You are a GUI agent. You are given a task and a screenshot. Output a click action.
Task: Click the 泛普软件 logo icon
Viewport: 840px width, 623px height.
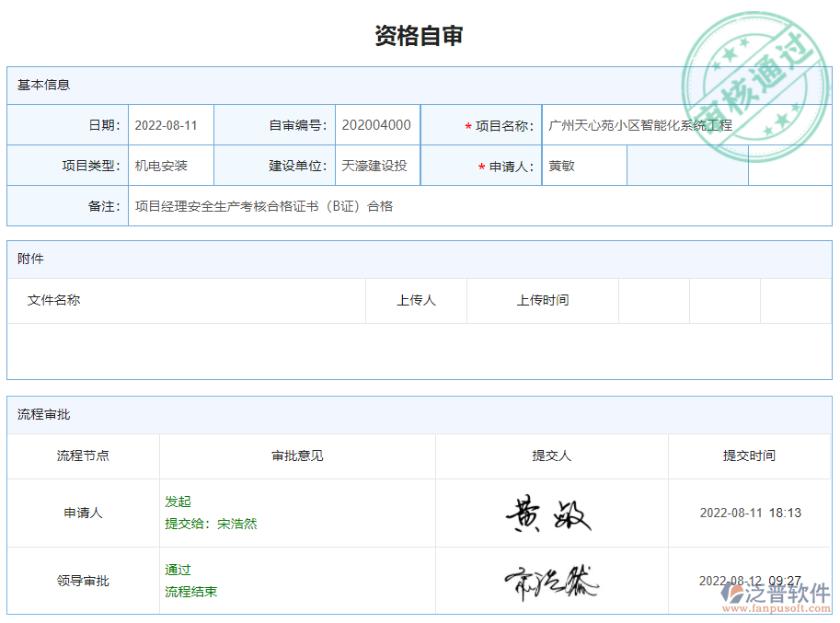point(744,596)
